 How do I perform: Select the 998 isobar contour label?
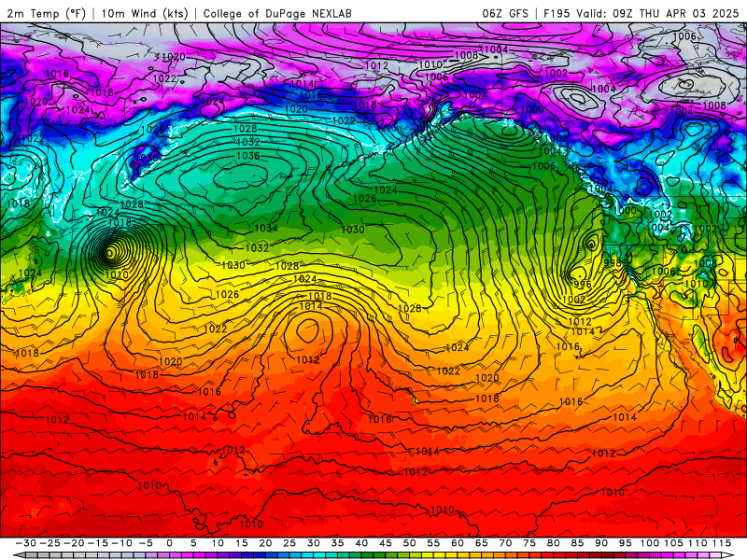pyautogui.click(x=613, y=263)
